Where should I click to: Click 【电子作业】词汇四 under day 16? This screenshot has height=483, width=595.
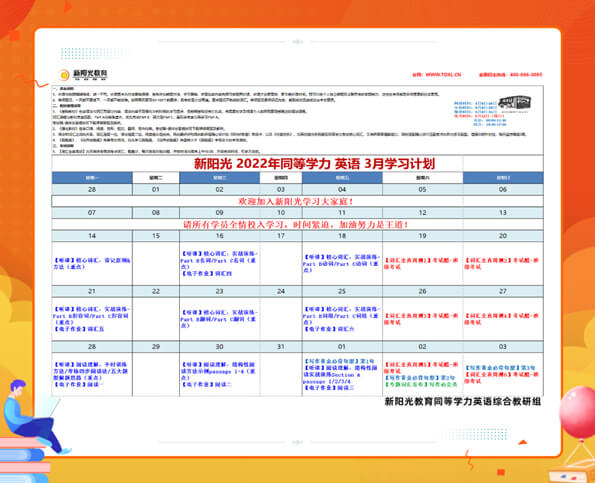coord(206,273)
